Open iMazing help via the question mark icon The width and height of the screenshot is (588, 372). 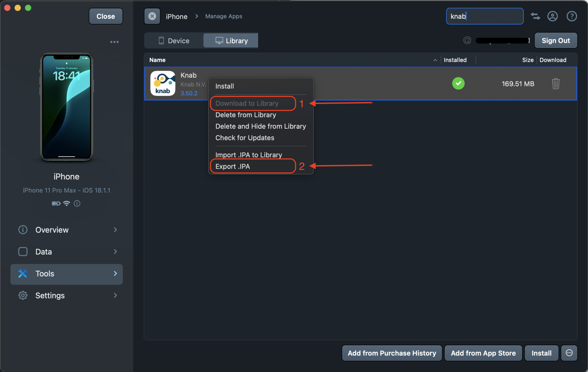[x=571, y=16]
